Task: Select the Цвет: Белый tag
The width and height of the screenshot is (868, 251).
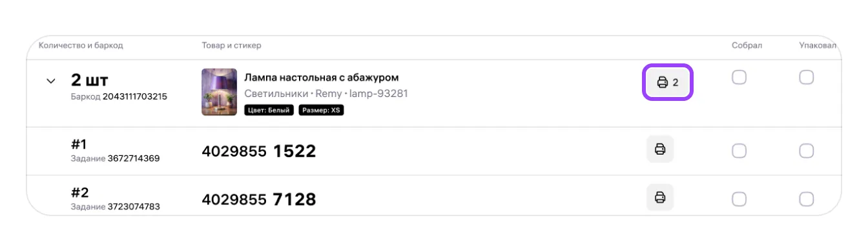Action: 269,110
